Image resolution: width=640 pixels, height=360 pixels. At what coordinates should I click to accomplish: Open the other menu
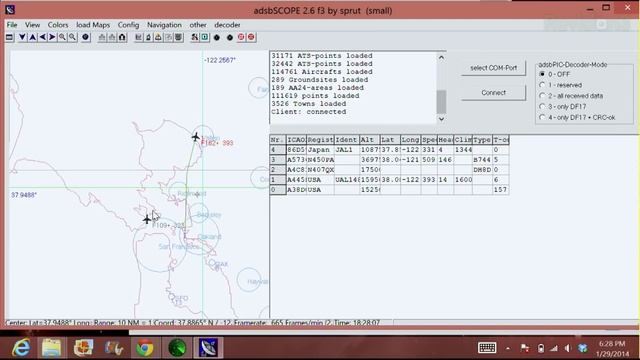(198, 25)
